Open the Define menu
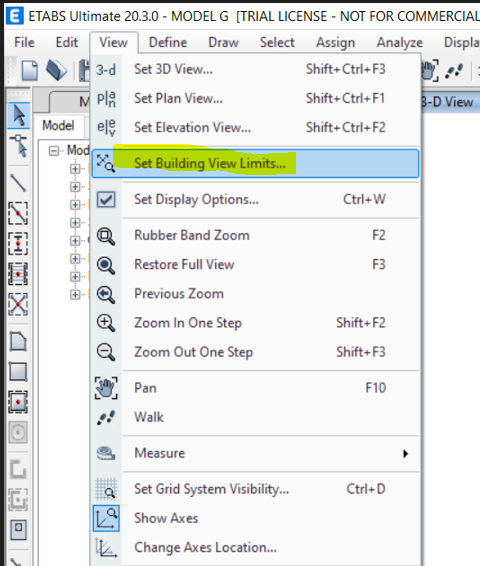This screenshot has width=480, height=566. click(168, 43)
